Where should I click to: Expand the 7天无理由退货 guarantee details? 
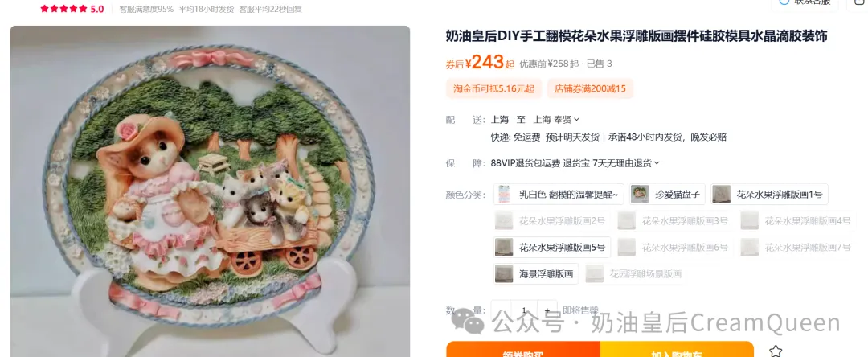tap(626, 162)
